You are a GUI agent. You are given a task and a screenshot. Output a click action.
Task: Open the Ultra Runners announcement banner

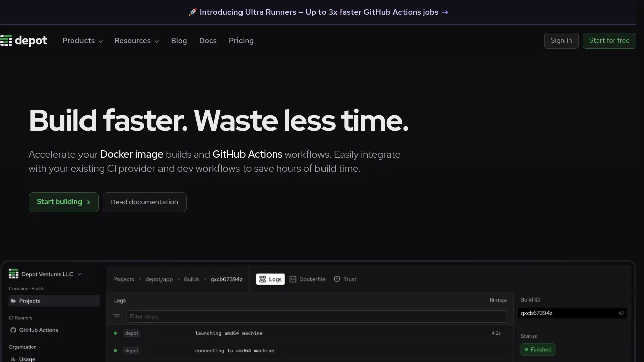point(318,12)
